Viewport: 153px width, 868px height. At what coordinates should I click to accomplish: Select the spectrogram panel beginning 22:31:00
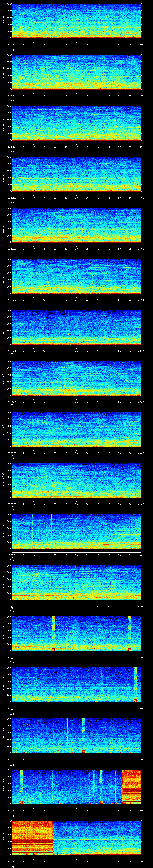[x=77, y=123]
